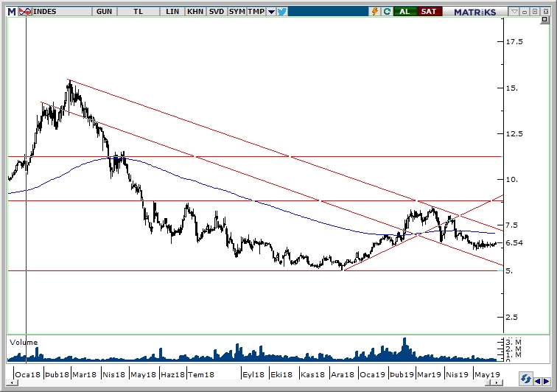557x392 pixels.
Task: Click the left scroll arrow of horizontal scrollbar
Action: 12,382
